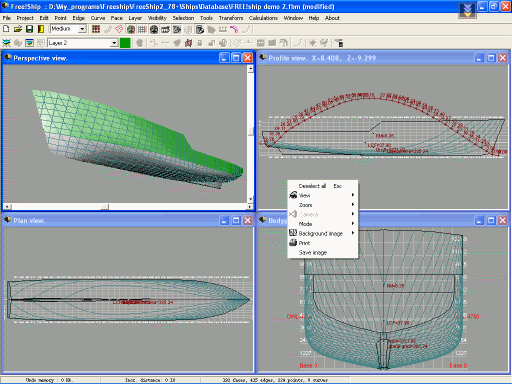This screenshot has width=512, height=384.
Task: Expand the View submenu in context menu
Action: [x=323, y=195]
